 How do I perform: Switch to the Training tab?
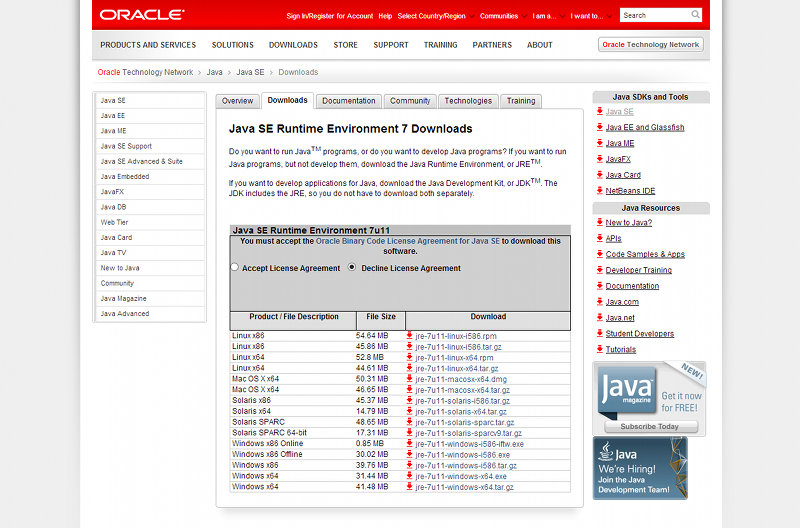(521, 101)
